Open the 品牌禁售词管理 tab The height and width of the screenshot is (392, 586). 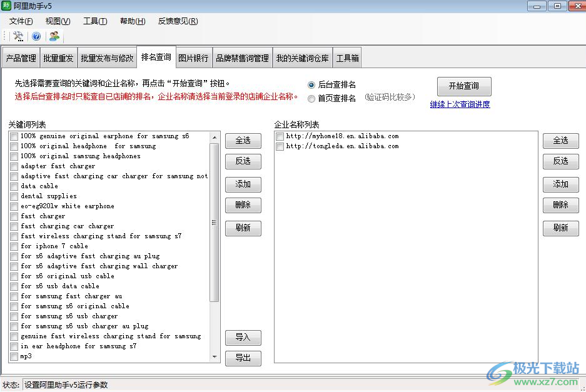tap(243, 58)
